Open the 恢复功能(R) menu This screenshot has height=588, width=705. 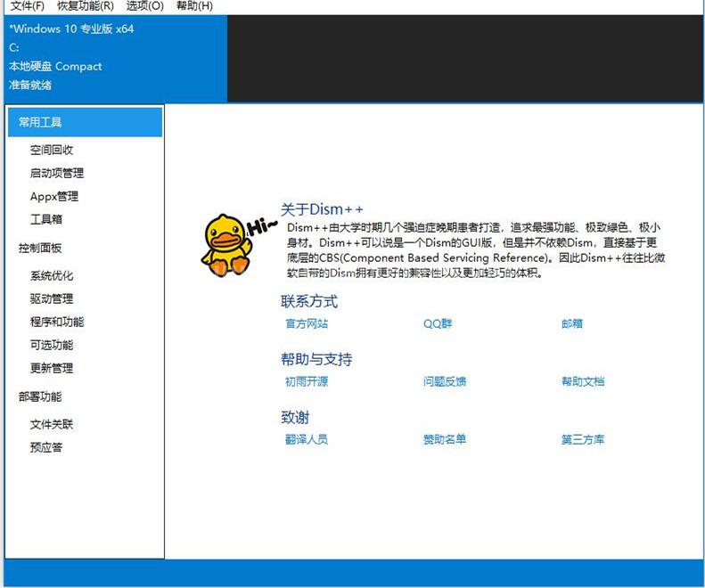point(86,6)
